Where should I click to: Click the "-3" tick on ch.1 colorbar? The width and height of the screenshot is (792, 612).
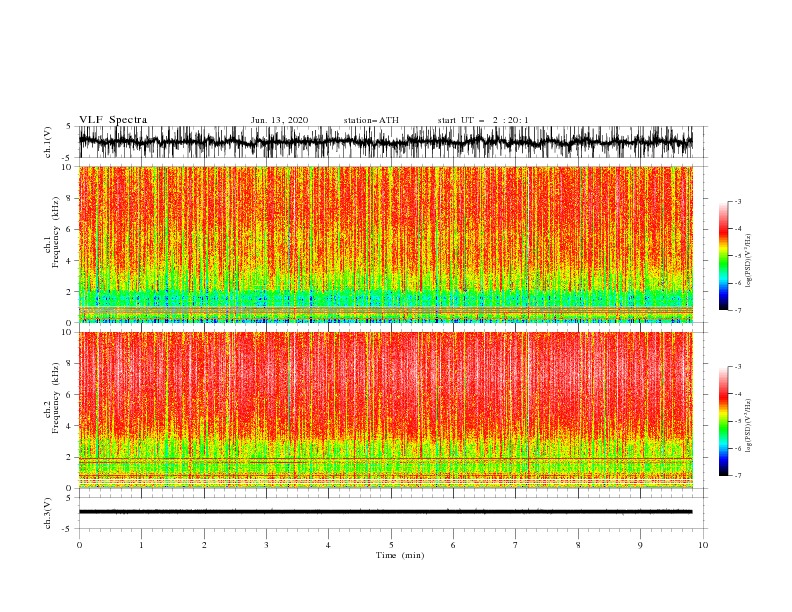point(738,201)
